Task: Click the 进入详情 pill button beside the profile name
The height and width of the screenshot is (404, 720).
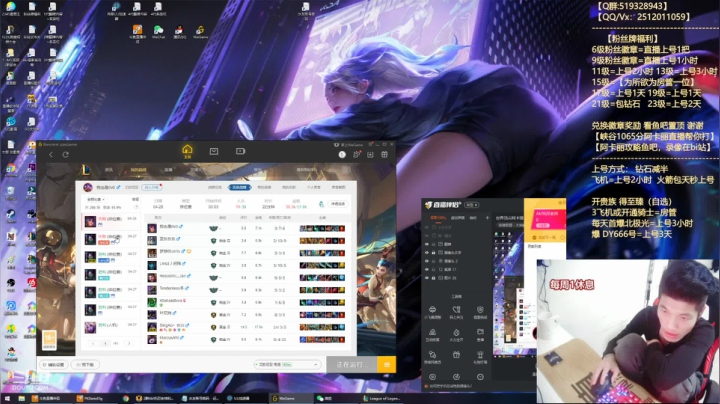Action: pyautogui.click(x=152, y=187)
